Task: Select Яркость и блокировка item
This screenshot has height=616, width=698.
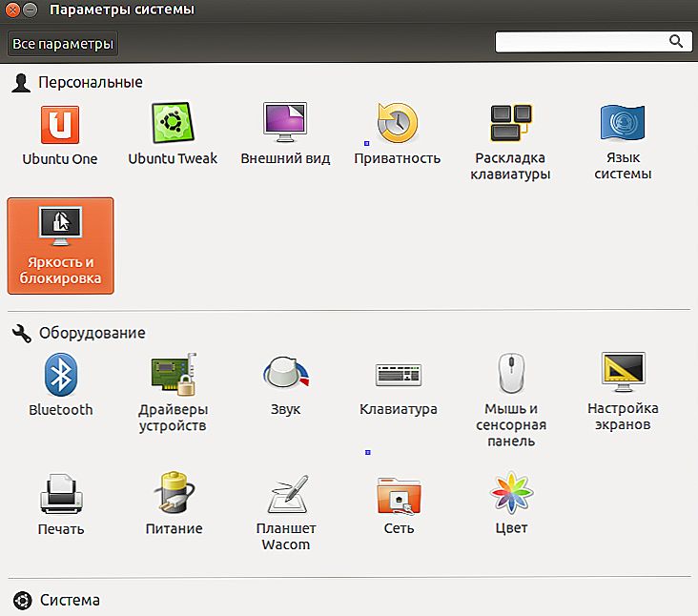Action: [x=60, y=246]
